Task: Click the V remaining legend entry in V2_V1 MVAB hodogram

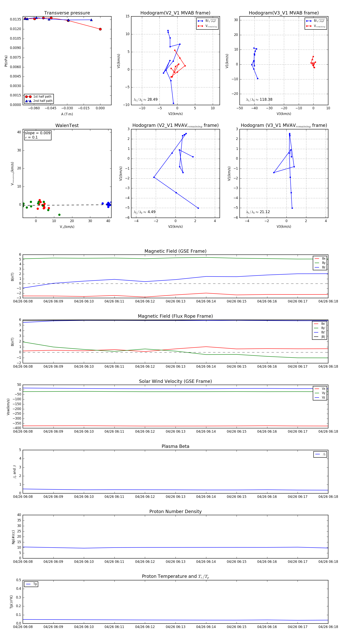Action: coord(207,26)
